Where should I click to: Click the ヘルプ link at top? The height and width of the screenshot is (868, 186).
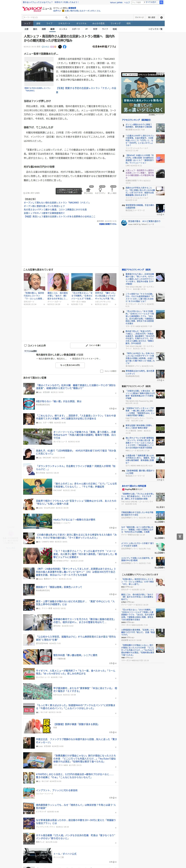click(x=127, y=2)
